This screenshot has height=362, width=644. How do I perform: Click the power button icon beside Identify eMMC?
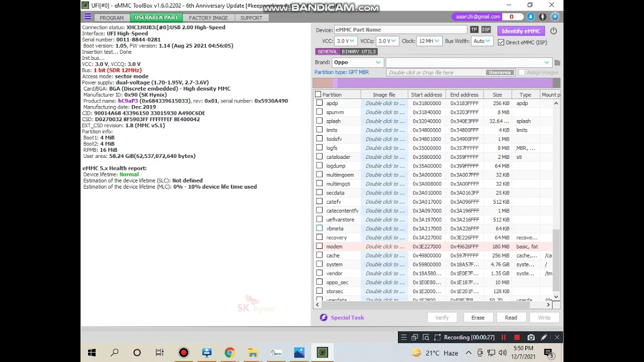coord(553,31)
